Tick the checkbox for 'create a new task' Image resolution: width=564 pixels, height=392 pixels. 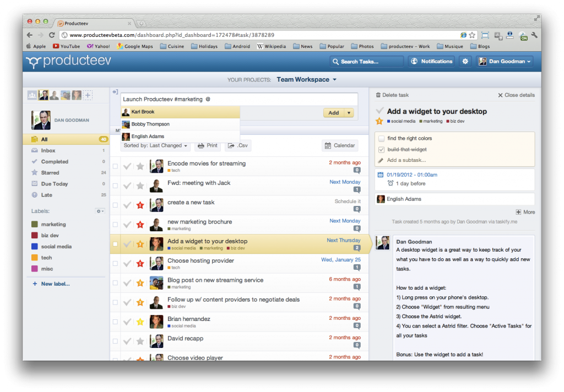[x=115, y=205]
